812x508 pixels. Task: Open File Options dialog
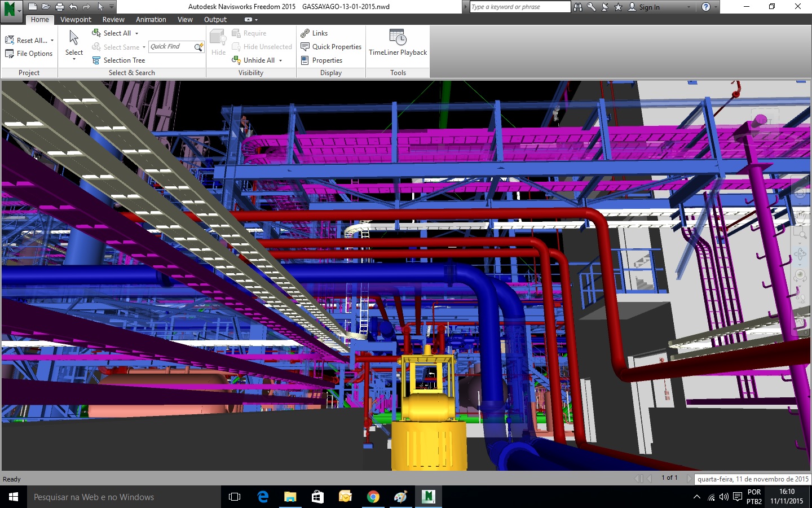point(29,54)
